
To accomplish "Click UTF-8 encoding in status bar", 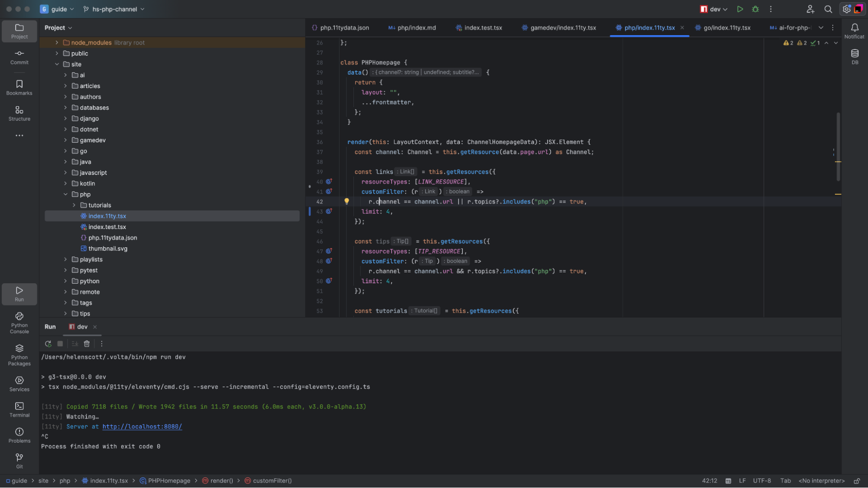I will pos(762,481).
